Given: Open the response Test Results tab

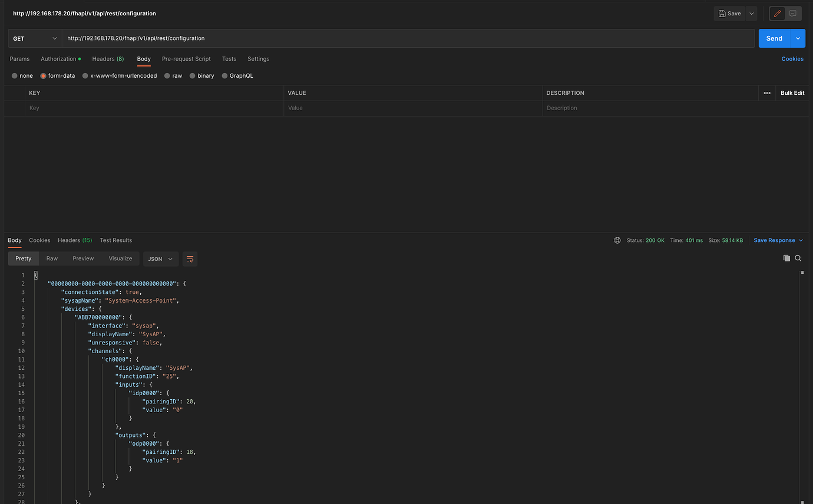Looking at the screenshot, I should (115, 240).
